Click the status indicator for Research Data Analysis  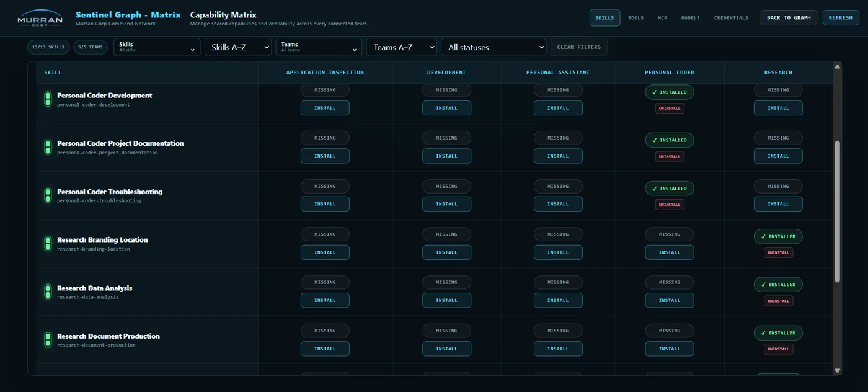coord(48,292)
